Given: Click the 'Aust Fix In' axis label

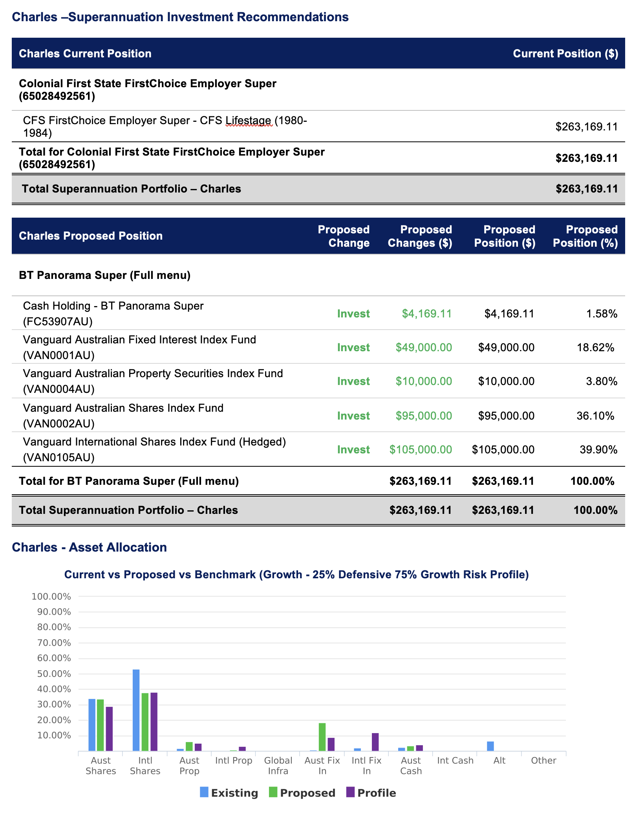Looking at the screenshot, I should click(322, 766).
